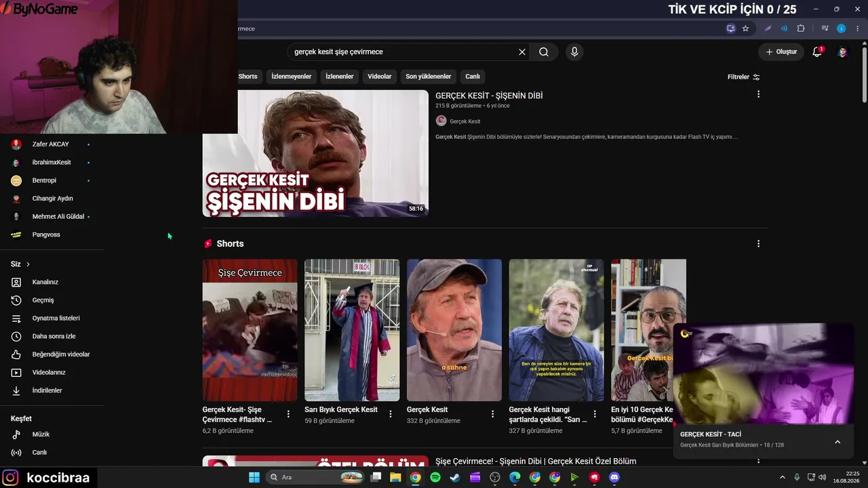Click the Oluştur create button
868x488 pixels.
pyautogui.click(x=781, y=52)
